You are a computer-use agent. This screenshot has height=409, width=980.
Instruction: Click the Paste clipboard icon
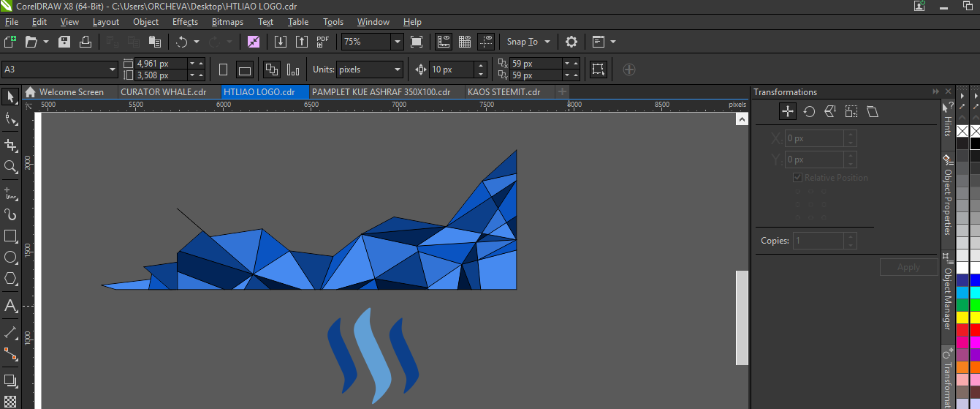(x=154, y=42)
